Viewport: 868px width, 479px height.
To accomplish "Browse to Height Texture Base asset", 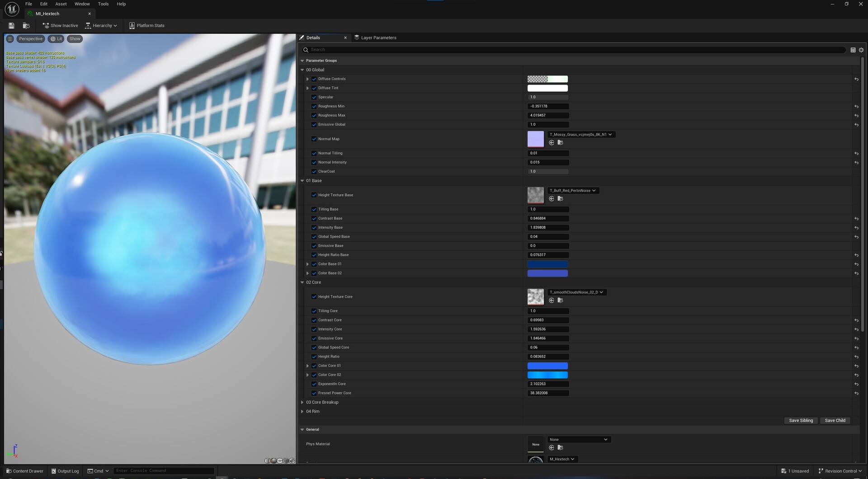I will (x=560, y=199).
